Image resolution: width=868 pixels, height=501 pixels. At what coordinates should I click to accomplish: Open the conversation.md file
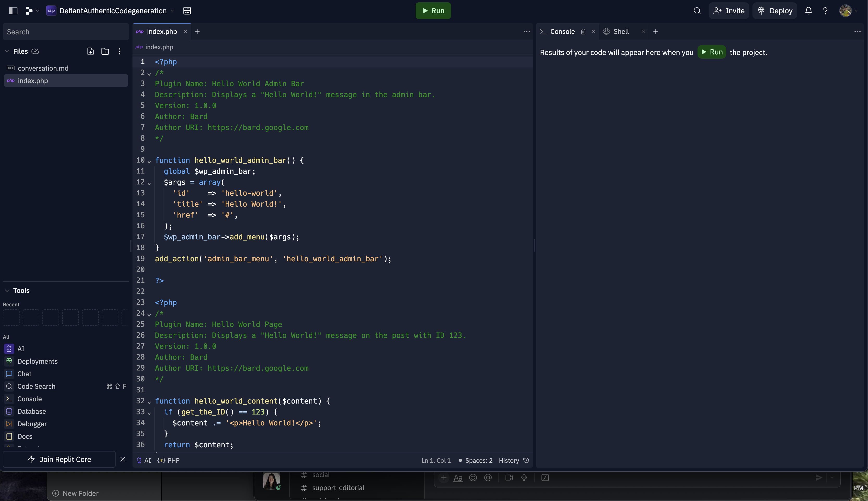click(43, 68)
